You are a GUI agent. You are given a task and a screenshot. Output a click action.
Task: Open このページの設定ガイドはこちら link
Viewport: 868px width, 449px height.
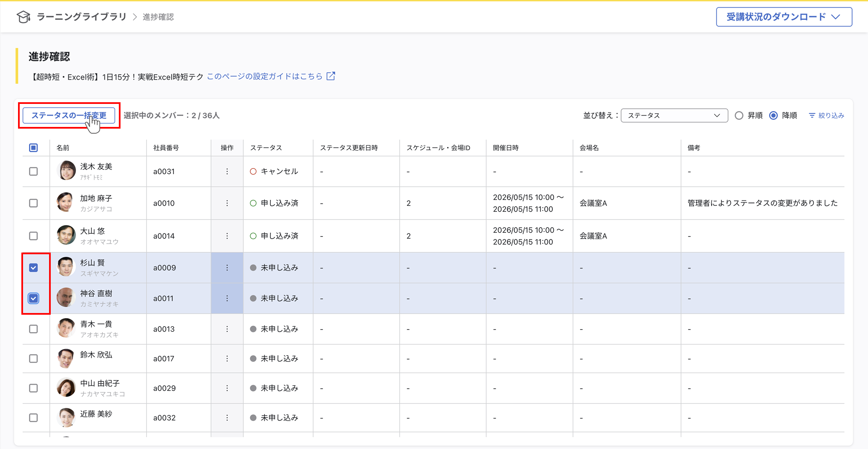263,76
